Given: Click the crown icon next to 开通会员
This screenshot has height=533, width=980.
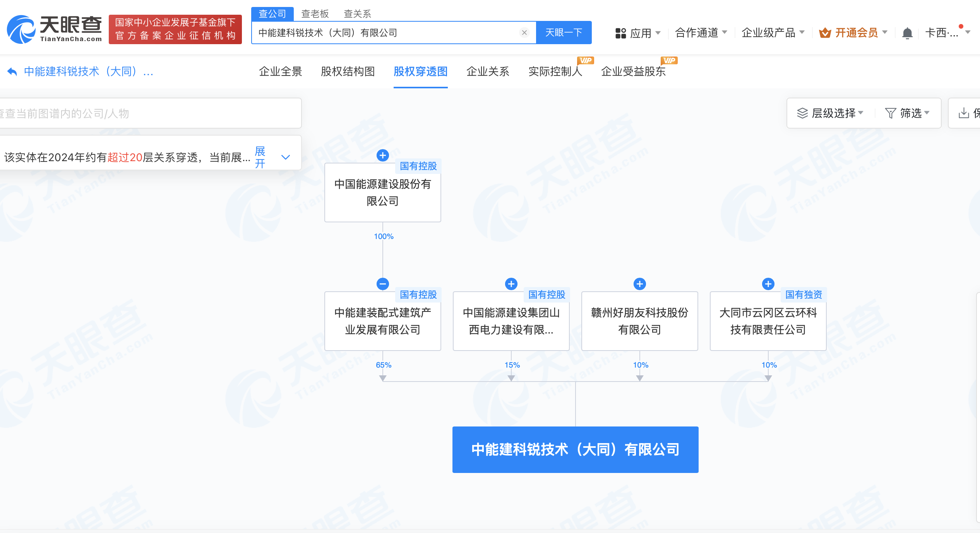Looking at the screenshot, I should click(825, 33).
